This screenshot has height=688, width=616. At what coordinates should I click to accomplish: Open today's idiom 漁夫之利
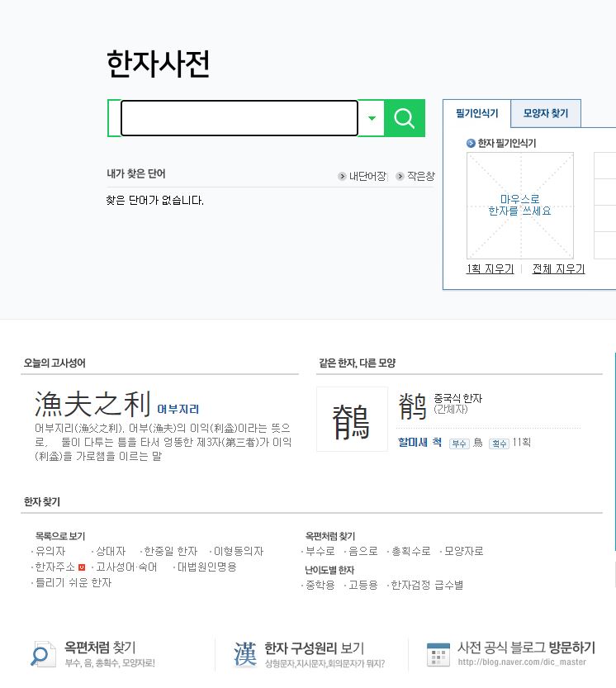pyautogui.click(x=92, y=405)
